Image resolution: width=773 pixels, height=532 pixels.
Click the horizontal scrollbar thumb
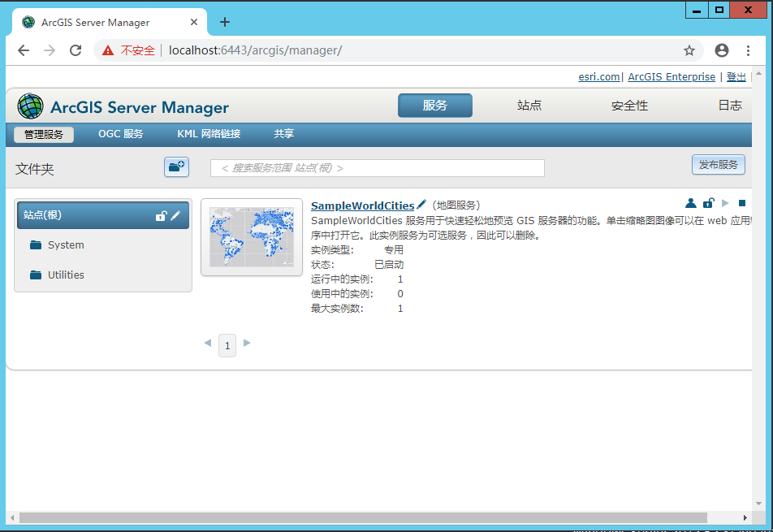point(363,517)
